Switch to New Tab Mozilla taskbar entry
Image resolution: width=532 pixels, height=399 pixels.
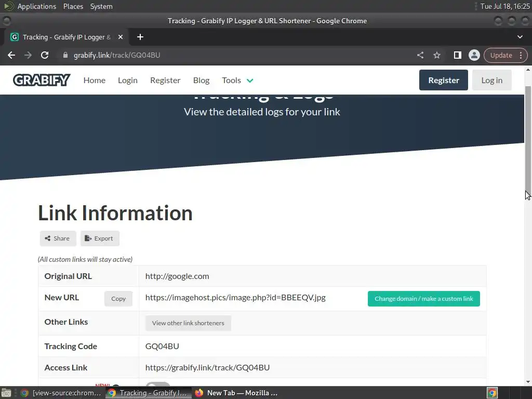pos(236,393)
